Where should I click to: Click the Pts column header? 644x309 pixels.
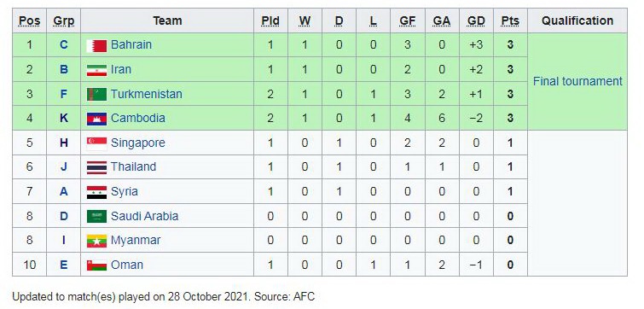click(510, 21)
